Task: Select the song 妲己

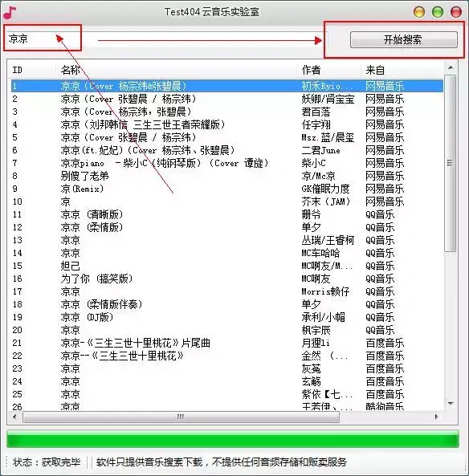Action: point(227,266)
